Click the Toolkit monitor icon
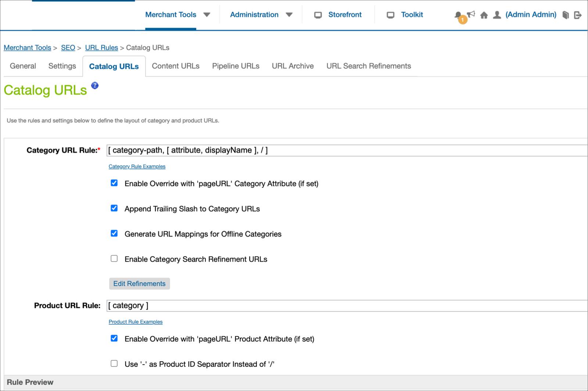 pos(391,15)
